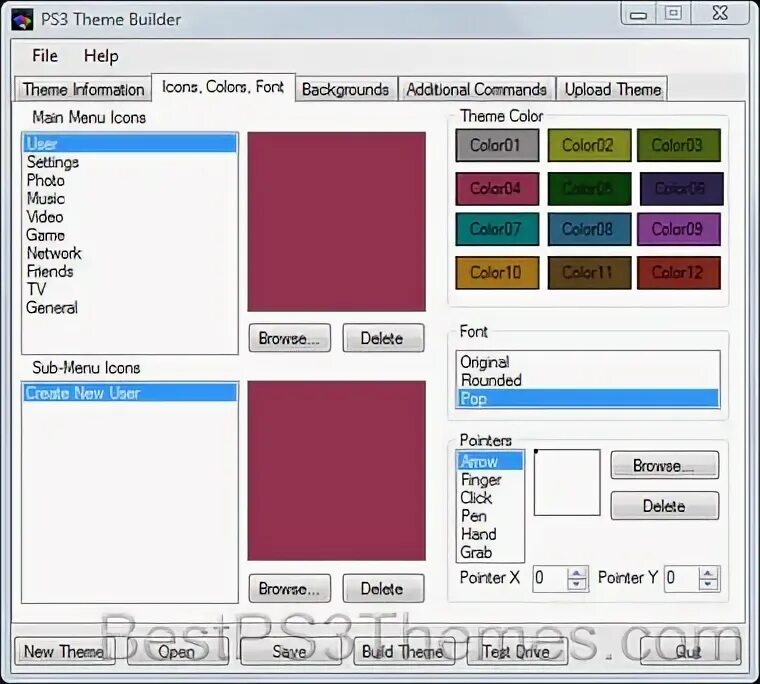Screen dimensions: 760x684
Task: Choose Game in Main Menu Icons list
Action: click(x=130, y=235)
